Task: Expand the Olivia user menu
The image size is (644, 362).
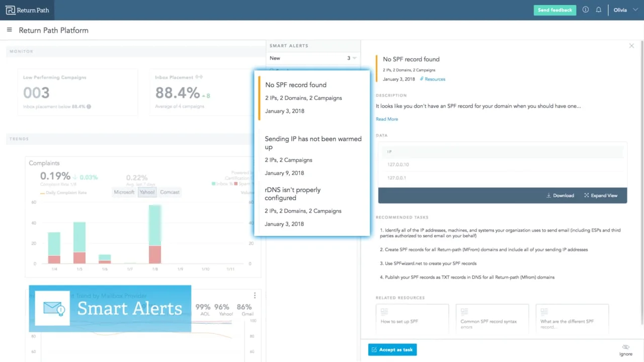Action: [626, 10]
